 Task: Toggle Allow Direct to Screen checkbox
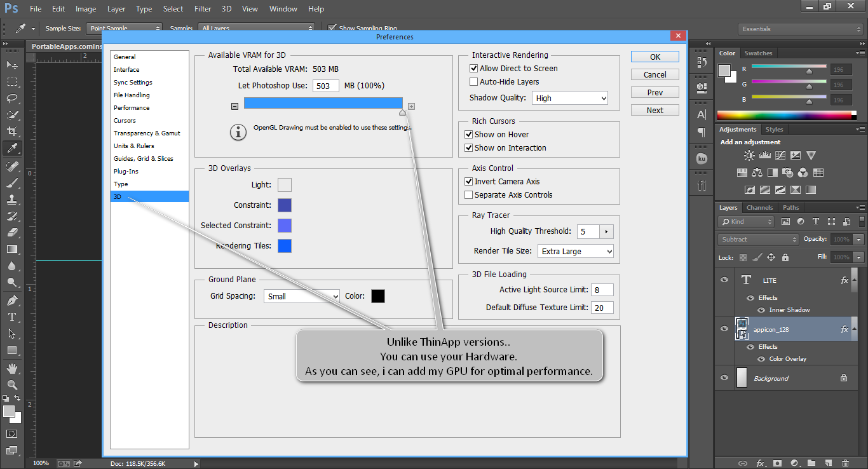coord(473,68)
